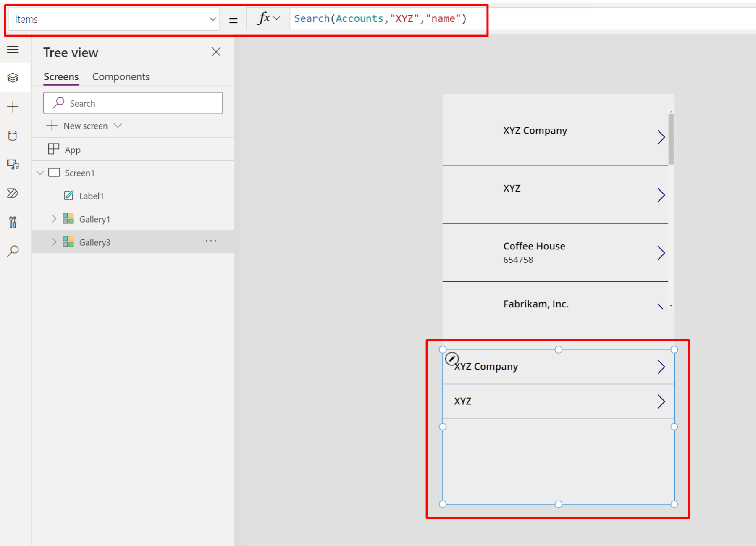Switch to the Components tab

(121, 76)
